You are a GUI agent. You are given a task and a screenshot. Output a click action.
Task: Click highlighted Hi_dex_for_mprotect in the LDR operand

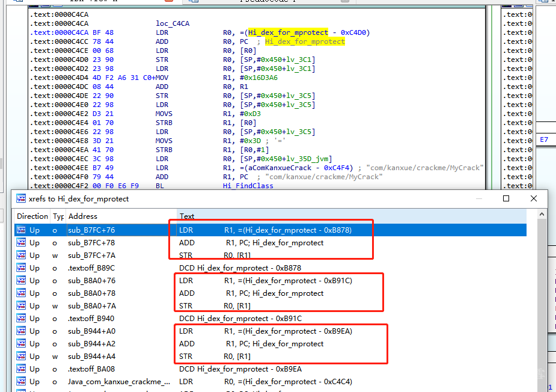pos(288,32)
